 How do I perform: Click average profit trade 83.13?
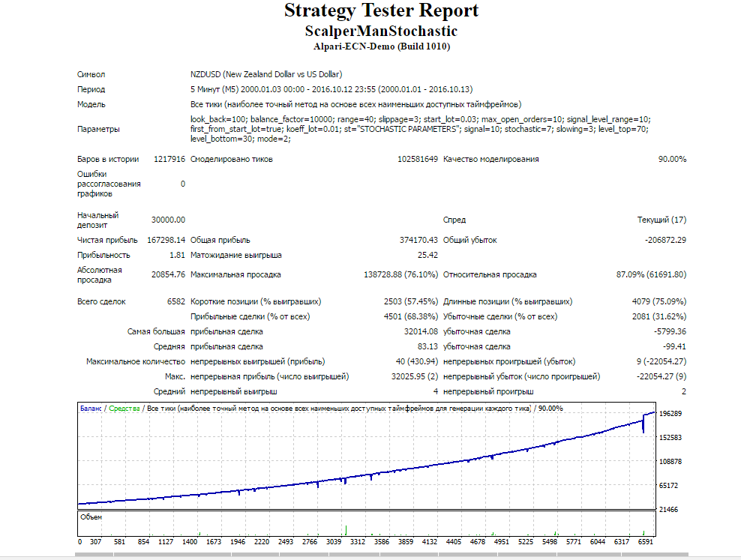(427, 346)
